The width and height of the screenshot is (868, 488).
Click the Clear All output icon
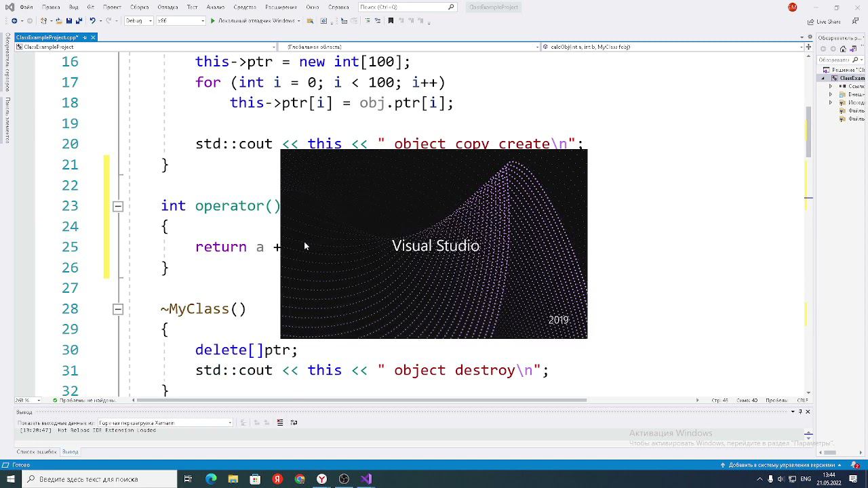pyautogui.click(x=279, y=422)
